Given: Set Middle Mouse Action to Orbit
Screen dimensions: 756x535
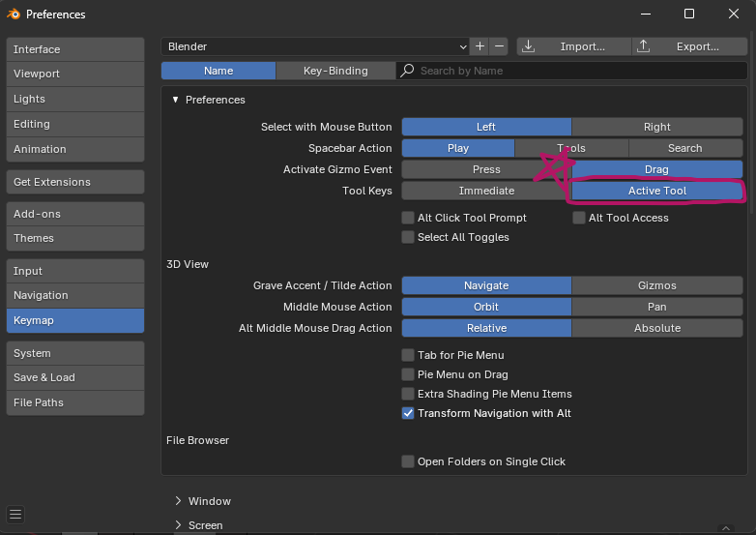Looking at the screenshot, I should (486, 307).
